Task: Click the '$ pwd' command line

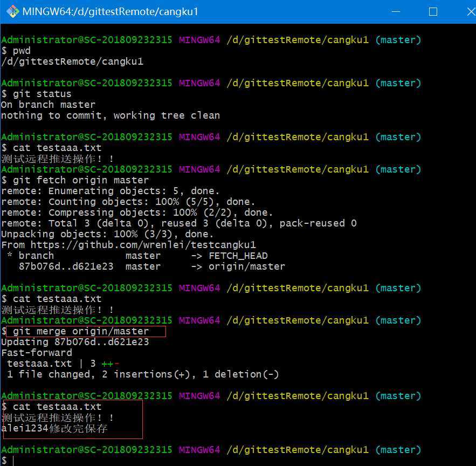Action: tap(16, 51)
